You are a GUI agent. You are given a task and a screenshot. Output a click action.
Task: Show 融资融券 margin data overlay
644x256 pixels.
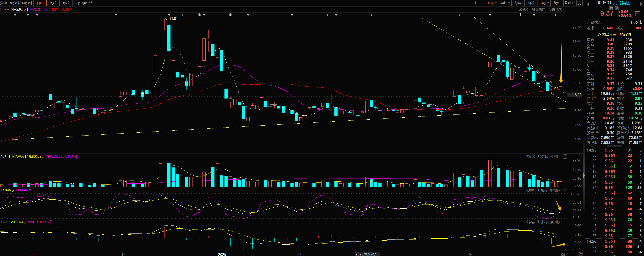pyautogui.click(x=538, y=9)
